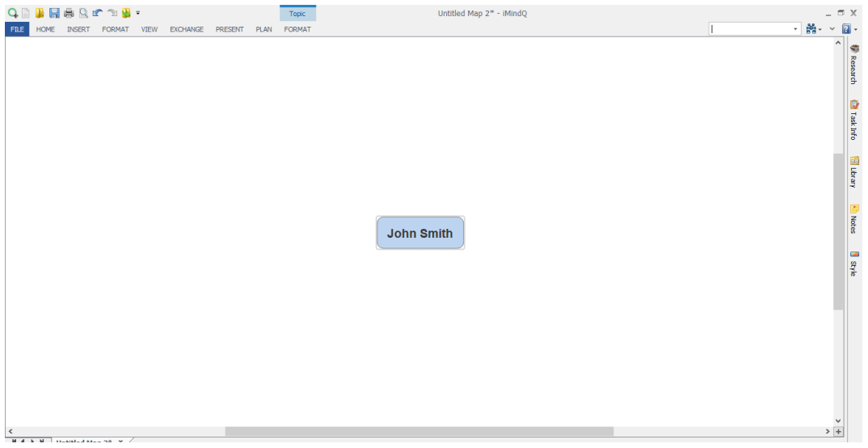The image size is (868, 448).
Task: Switch to the EXCHANGE ribbon tab
Action: tap(187, 29)
